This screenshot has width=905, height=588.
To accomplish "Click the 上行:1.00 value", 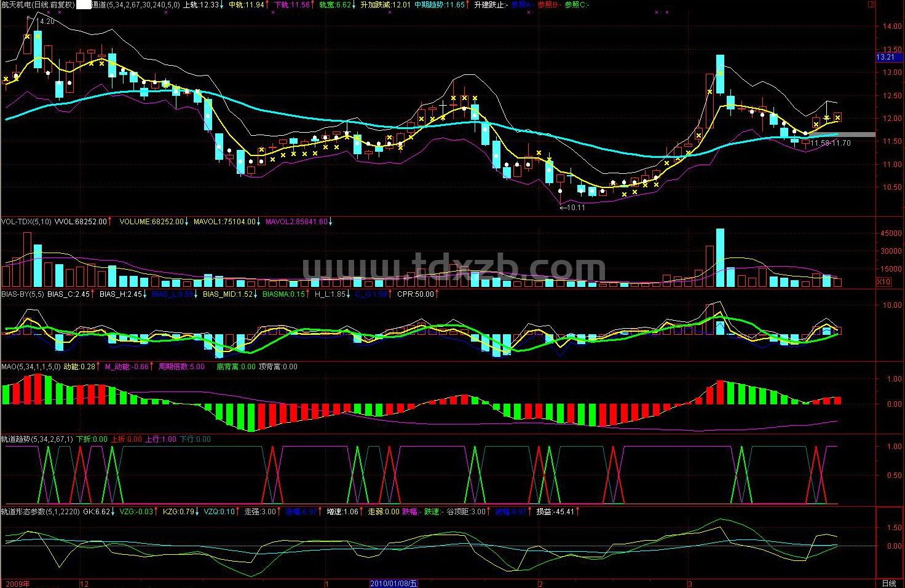I will [160, 439].
